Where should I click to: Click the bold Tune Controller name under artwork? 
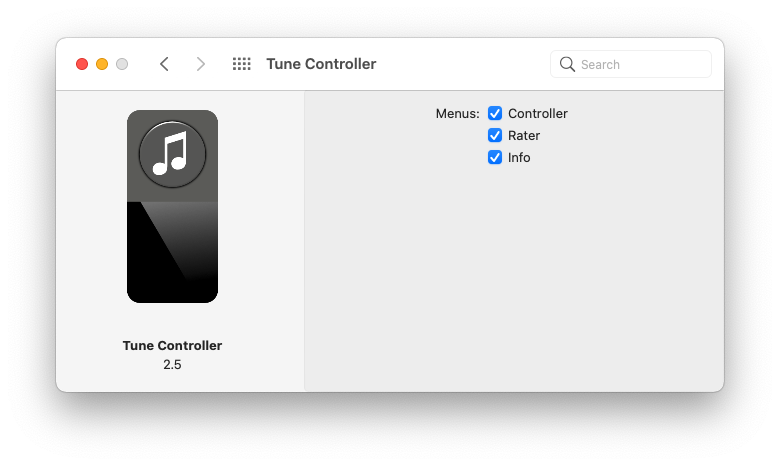(x=172, y=346)
